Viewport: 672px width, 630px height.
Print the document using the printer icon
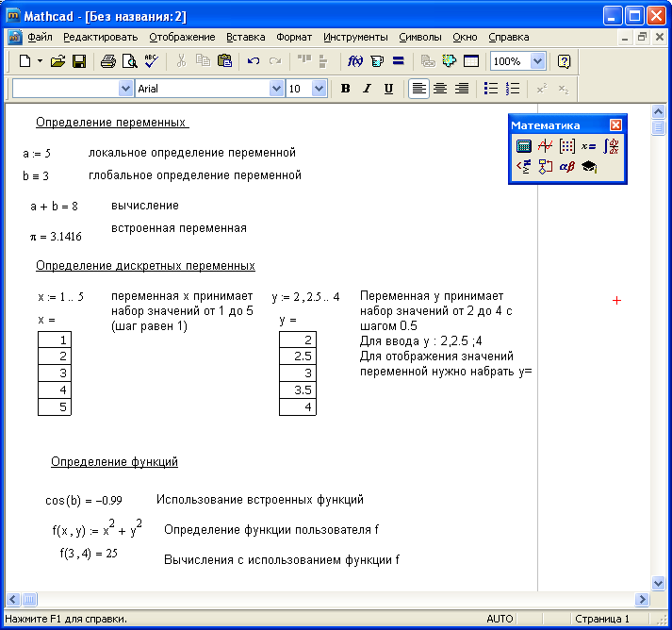tap(108, 61)
